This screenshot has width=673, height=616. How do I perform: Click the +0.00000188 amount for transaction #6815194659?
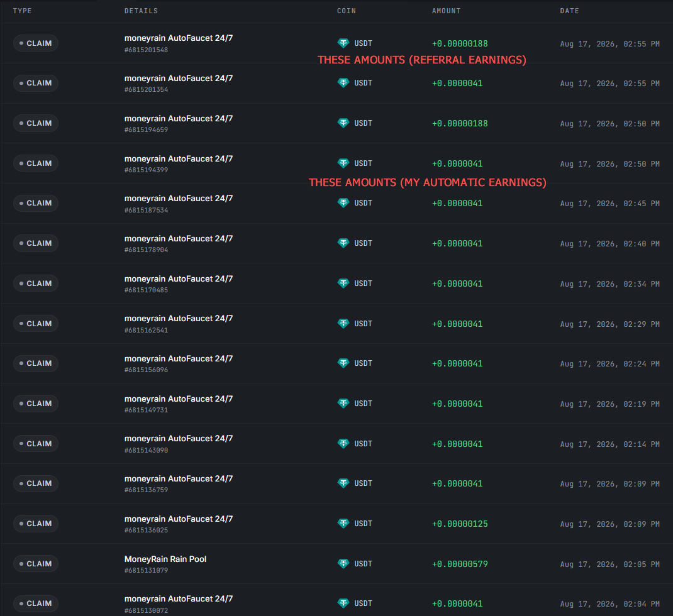(460, 124)
